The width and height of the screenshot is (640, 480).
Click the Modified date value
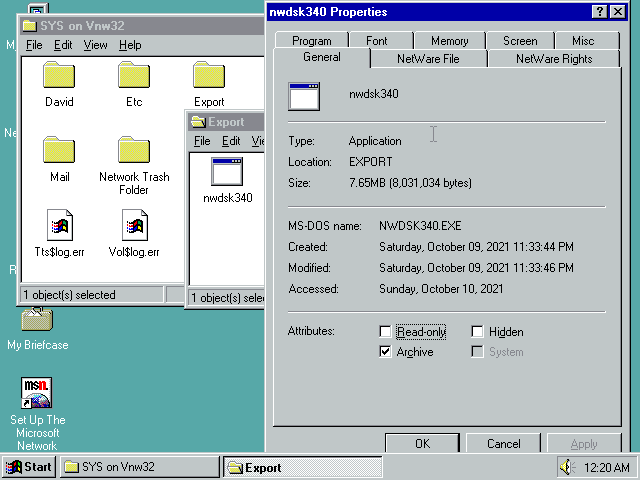476,267
